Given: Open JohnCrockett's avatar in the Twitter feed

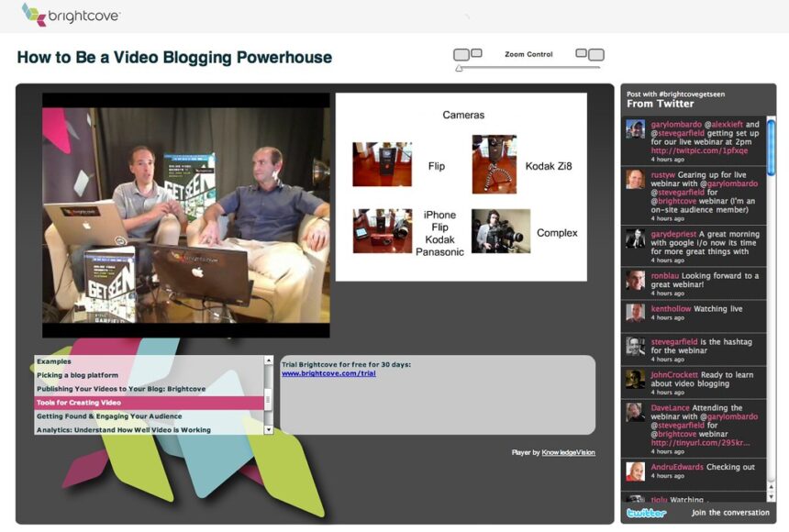Looking at the screenshot, I should tap(636, 379).
